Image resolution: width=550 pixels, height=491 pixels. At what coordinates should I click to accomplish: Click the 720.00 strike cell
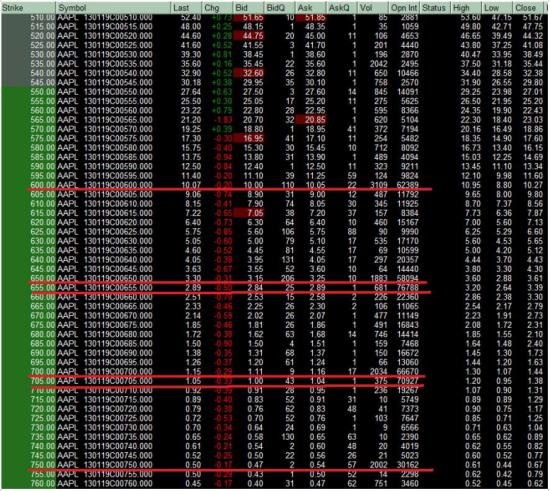(42, 409)
